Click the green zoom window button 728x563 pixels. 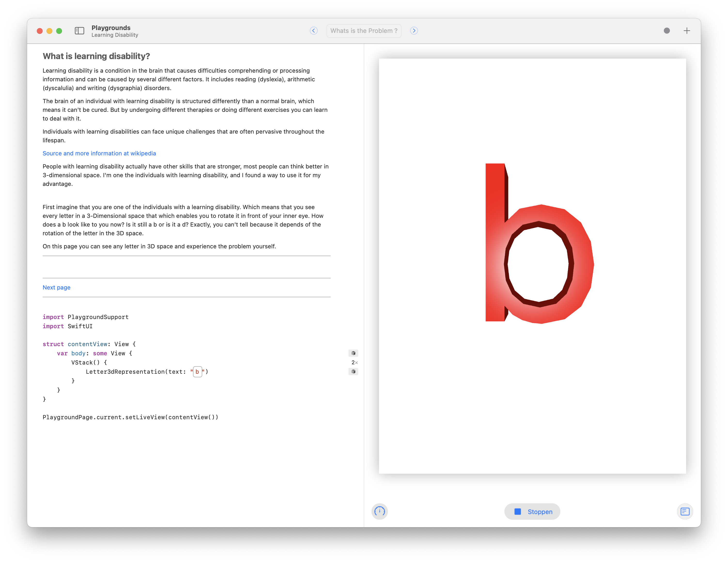pyautogui.click(x=59, y=31)
